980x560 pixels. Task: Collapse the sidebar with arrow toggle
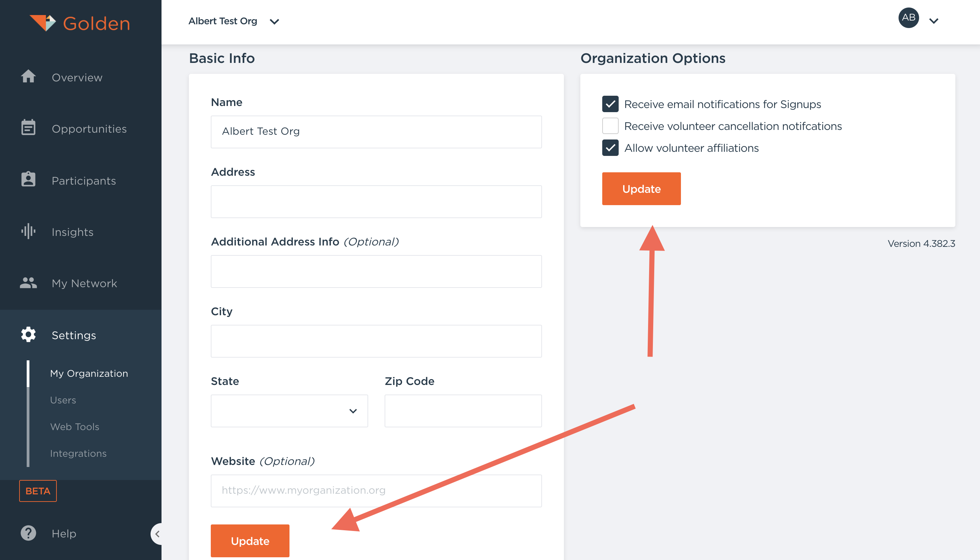(x=157, y=534)
